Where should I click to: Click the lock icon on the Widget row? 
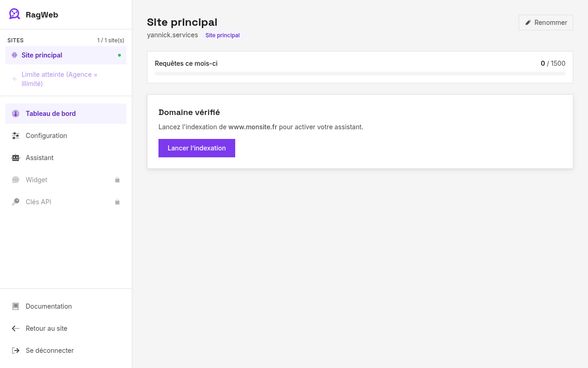(x=117, y=180)
